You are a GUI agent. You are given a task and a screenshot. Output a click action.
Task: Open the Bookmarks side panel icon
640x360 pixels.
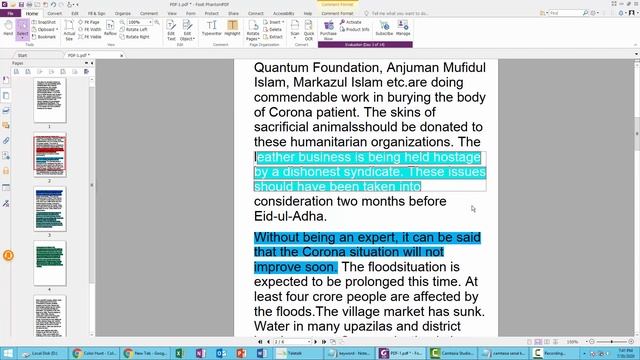tap(6, 80)
